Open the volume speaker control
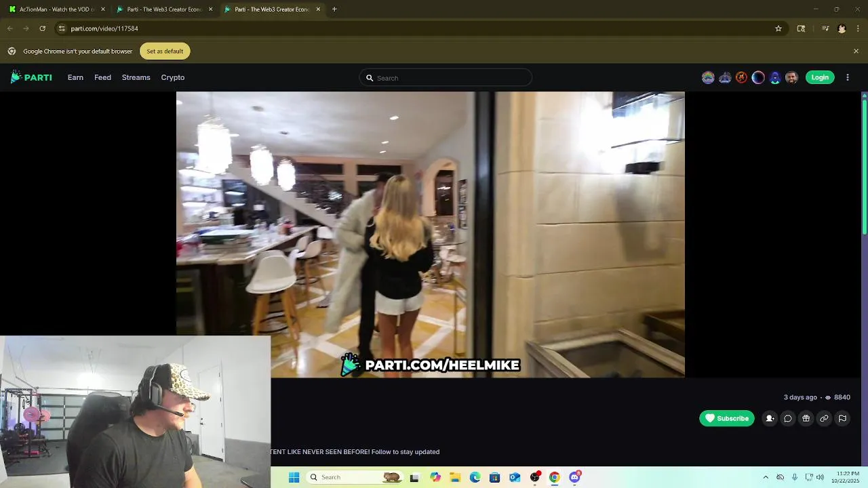868x488 pixels. [820, 477]
